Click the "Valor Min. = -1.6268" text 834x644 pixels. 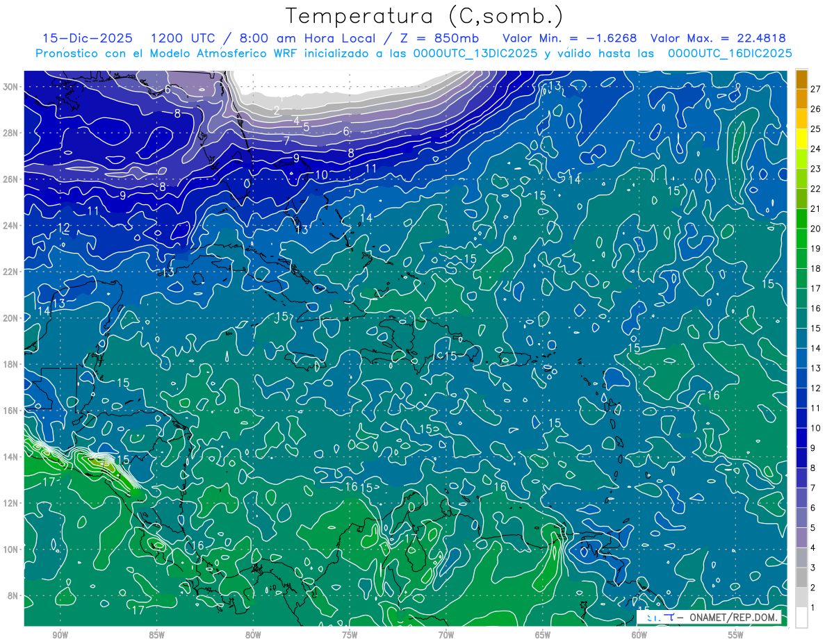pyautogui.click(x=569, y=38)
